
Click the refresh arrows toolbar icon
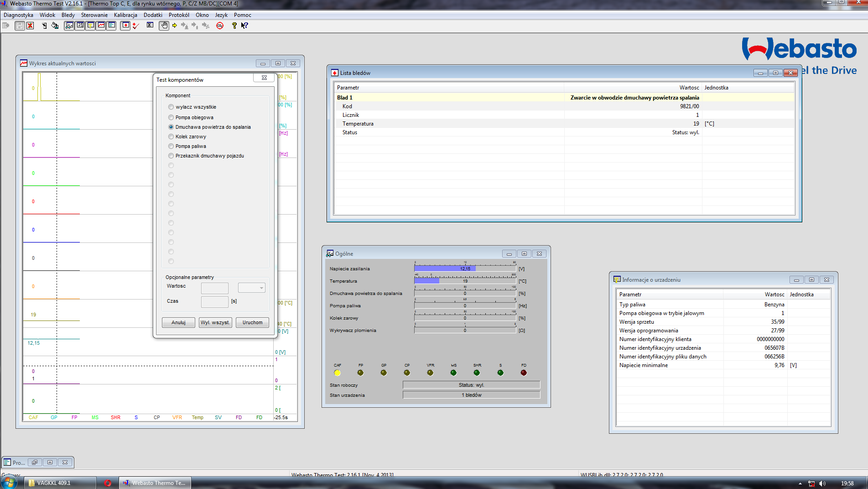[x=20, y=26]
